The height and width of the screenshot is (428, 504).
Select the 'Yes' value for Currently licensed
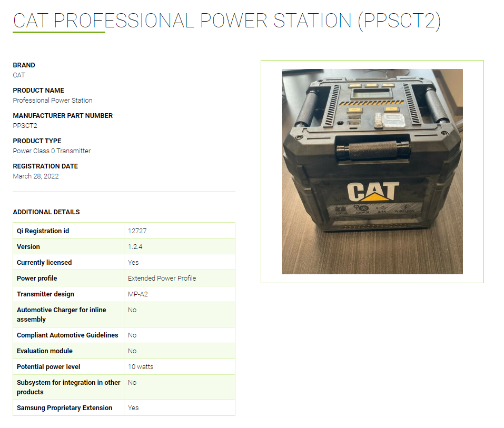(x=133, y=263)
